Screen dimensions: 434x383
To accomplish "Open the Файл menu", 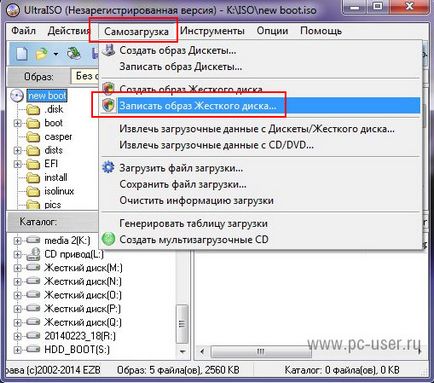I will (x=23, y=31).
